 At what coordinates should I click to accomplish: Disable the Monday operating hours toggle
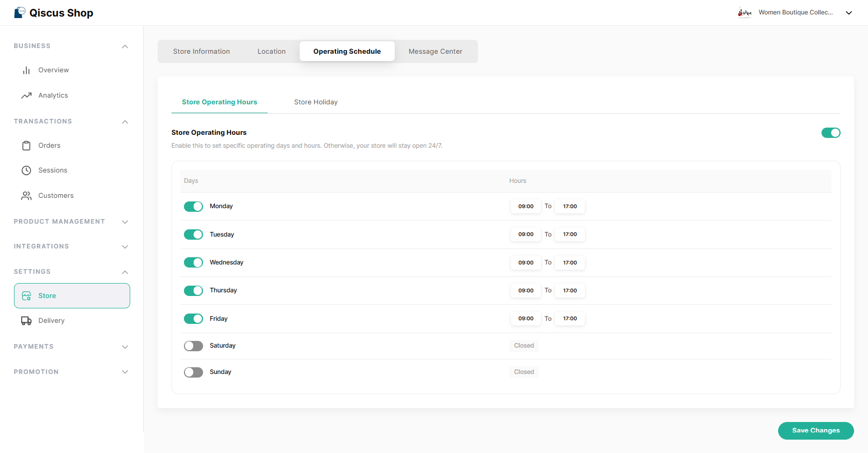click(193, 207)
